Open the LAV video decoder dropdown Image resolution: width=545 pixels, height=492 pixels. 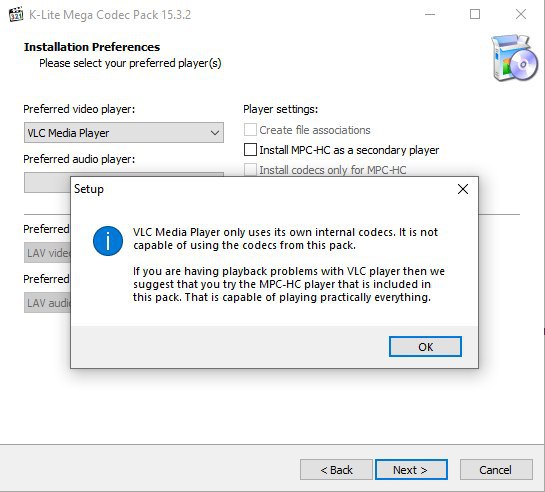tap(47, 253)
